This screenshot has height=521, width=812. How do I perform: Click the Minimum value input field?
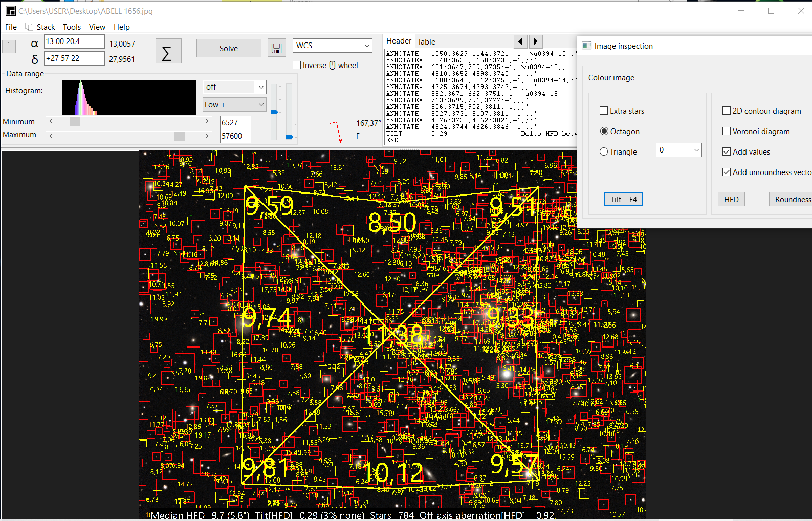point(235,123)
